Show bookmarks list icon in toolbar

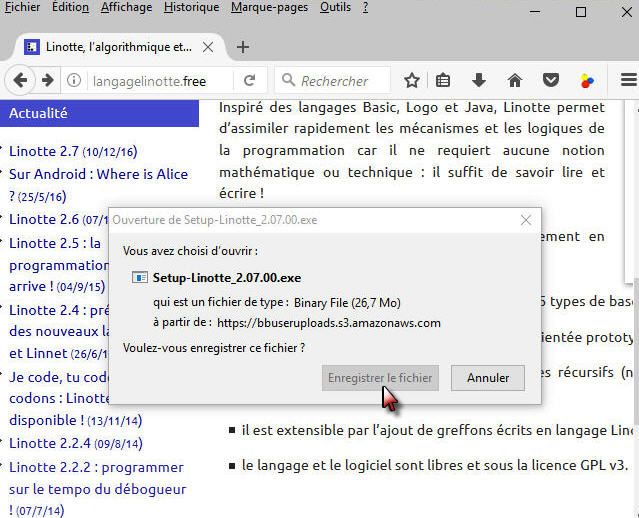pyautogui.click(x=443, y=80)
